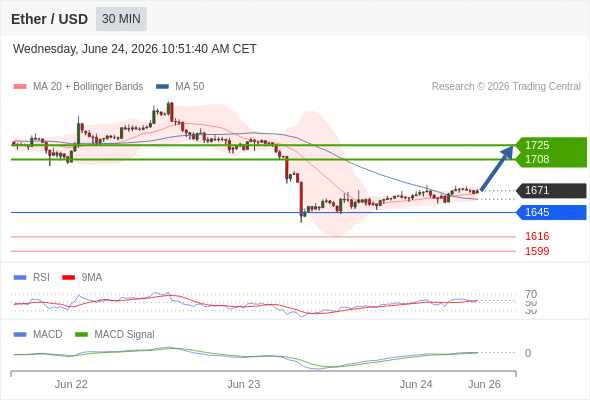
Task: Click the 1671 current price tag
Action: tap(551, 190)
